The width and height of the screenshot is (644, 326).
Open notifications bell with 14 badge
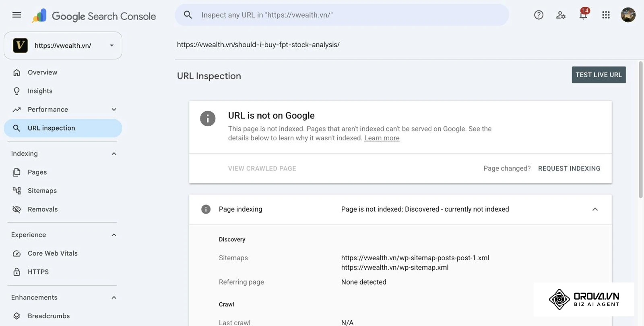(x=583, y=14)
